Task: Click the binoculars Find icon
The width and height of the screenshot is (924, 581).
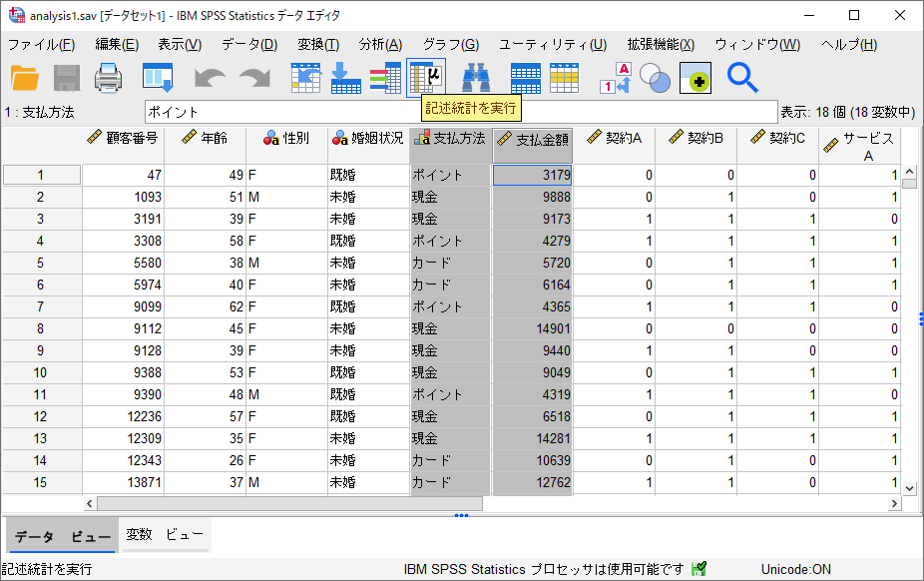Action: [476, 79]
